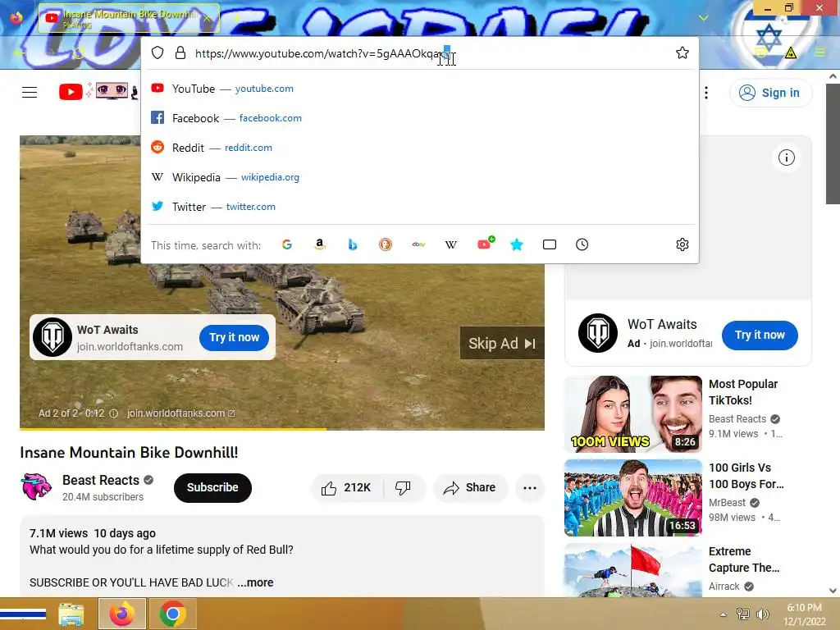Expand description with ...more
Viewport: 840px width, 630px height.
point(255,582)
